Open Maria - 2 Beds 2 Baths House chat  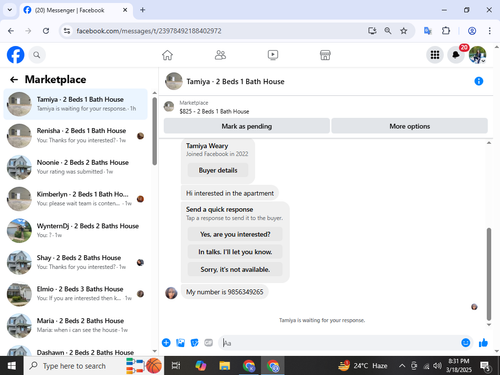(x=75, y=326)
